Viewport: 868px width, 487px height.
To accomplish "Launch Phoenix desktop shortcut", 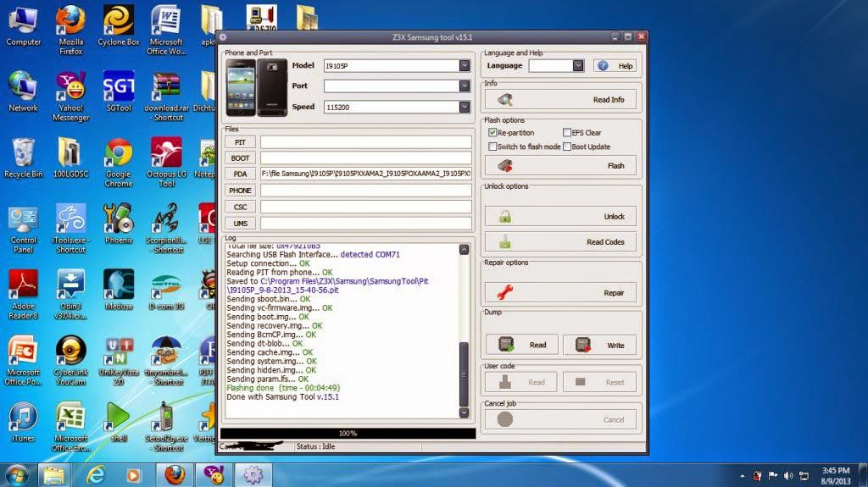I will click(x=119, y=223).
